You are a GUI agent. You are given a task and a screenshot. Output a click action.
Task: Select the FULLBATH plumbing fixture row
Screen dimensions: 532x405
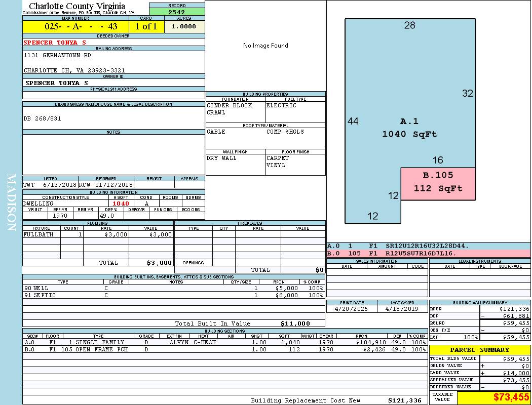[98, 235]
